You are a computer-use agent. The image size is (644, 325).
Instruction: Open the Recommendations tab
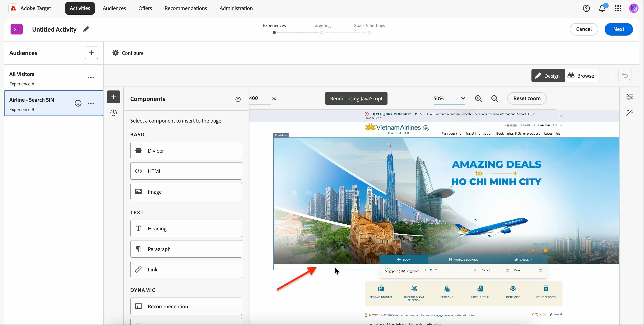pyautogui.click(x=186, y=8)
